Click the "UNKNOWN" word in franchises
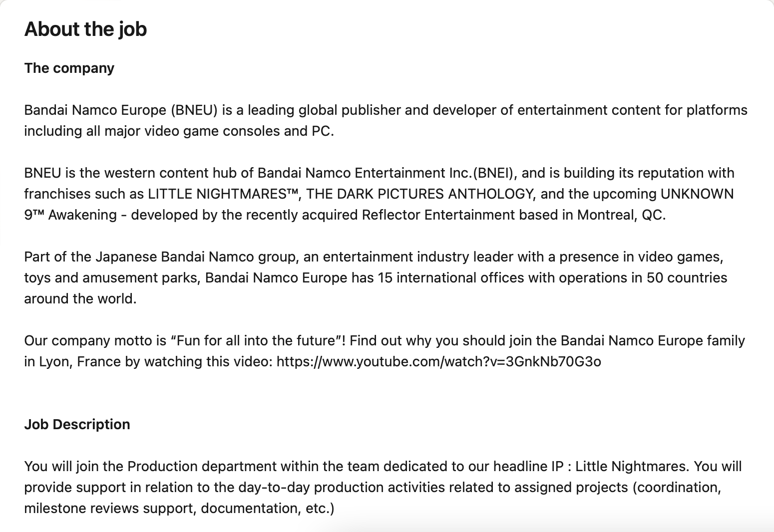The image size is (774, 532). point(697,194)
